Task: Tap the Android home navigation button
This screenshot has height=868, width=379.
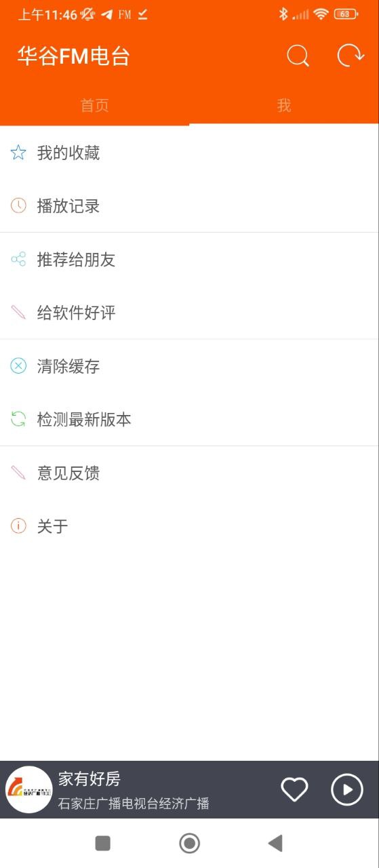Action: pos(189,843)
